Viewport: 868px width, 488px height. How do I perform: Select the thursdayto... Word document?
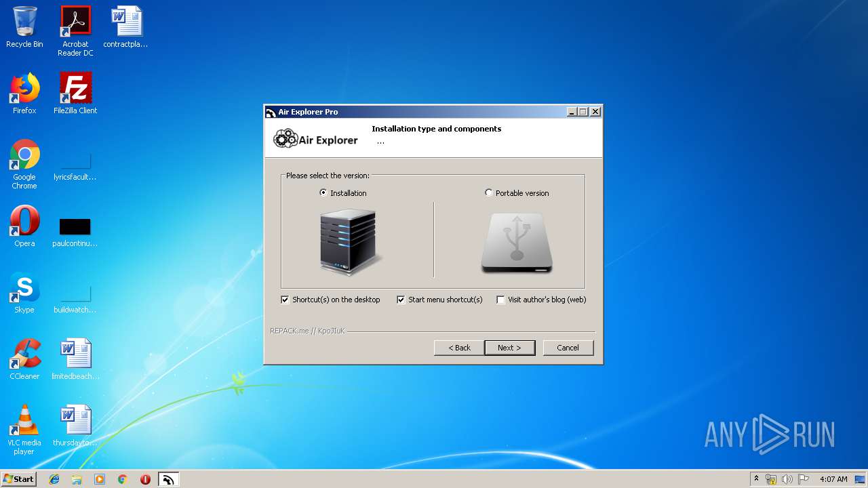tap(75, 426)
